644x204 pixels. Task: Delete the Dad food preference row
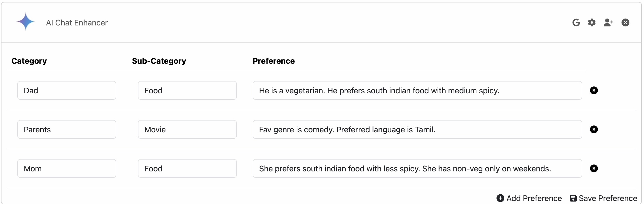click(594, 90)
